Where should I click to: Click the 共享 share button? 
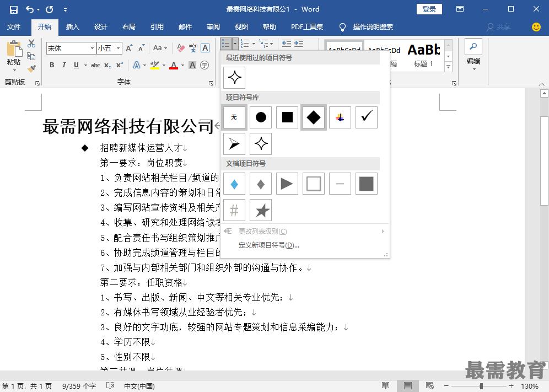pyautogui.click(x=499, y=26)
